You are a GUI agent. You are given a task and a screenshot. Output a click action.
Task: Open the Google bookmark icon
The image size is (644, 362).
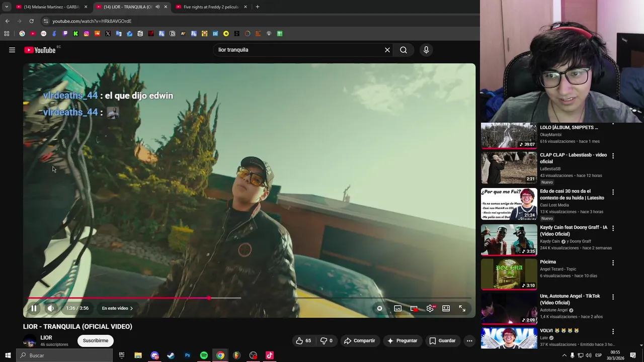(22, 34)
